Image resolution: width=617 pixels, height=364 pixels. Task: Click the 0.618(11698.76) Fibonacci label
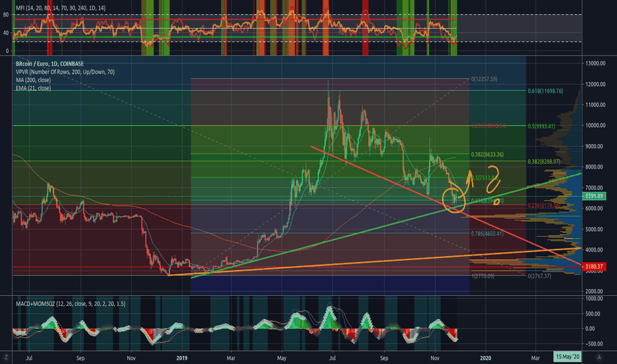pos(546,91)
